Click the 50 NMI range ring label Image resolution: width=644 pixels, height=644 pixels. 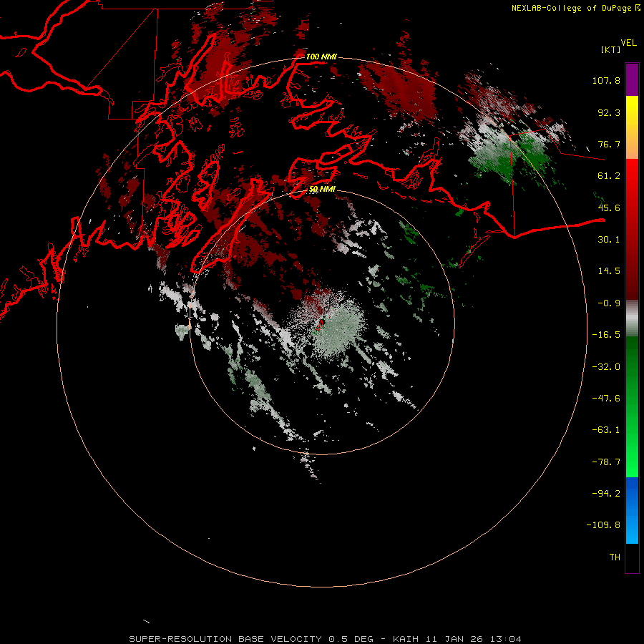pyautogui.click(x=322, y=189)
